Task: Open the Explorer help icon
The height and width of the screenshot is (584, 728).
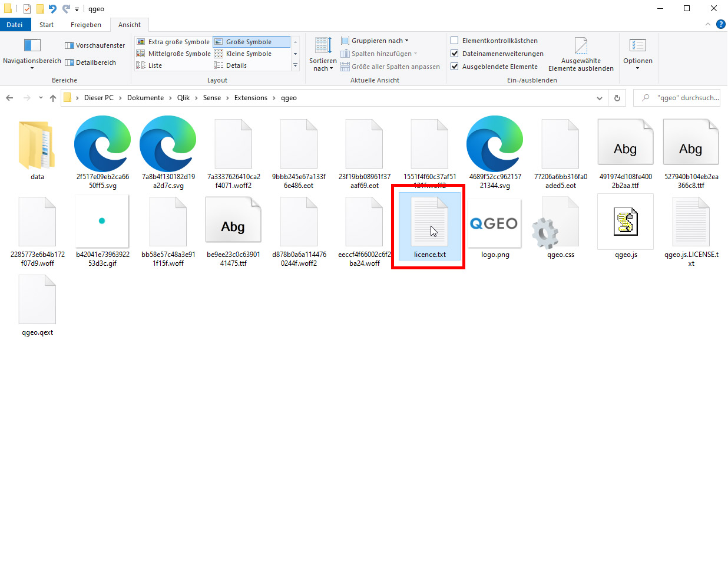Action: click(x=720, y=25)
